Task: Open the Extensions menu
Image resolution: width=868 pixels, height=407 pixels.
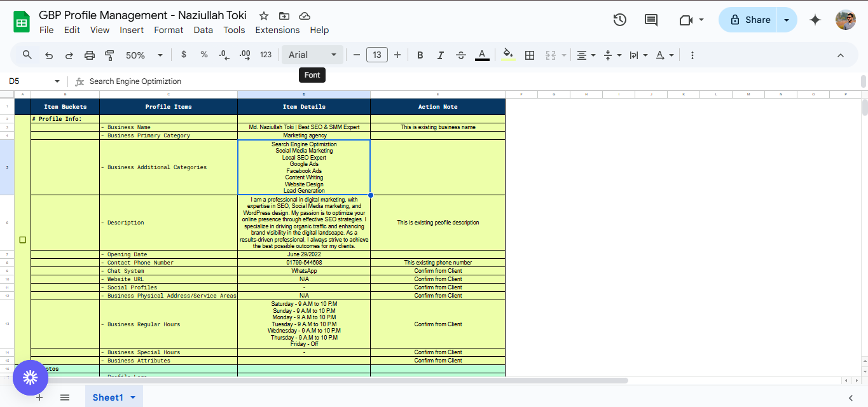Action: tap(277, 30)
